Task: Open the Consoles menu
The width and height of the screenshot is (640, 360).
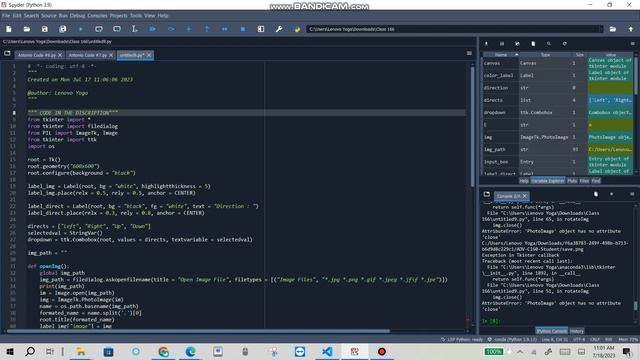Action: [97, 16]
